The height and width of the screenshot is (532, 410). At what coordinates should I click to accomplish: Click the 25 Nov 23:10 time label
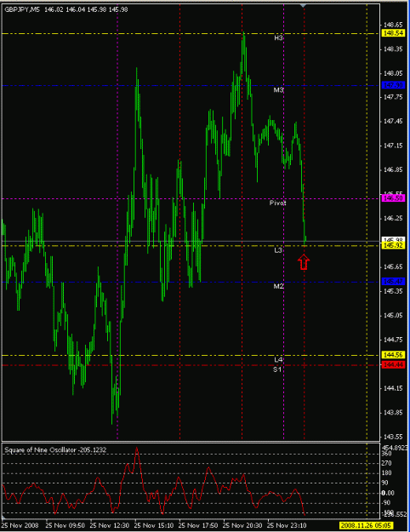pyautogui.click(x=287, y=525)
